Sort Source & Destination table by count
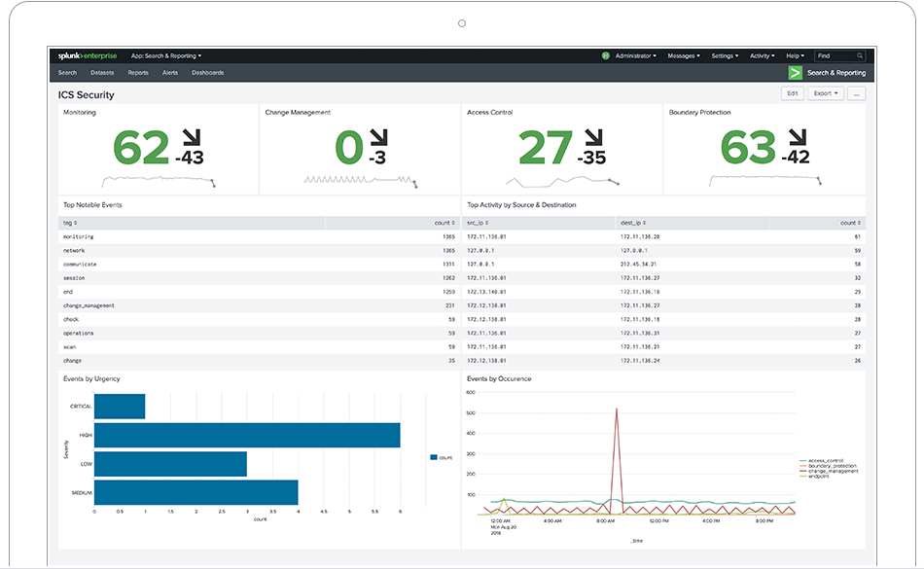Image resolution: width=924 pixels, height=569 pixels. [x=850, y=224]
